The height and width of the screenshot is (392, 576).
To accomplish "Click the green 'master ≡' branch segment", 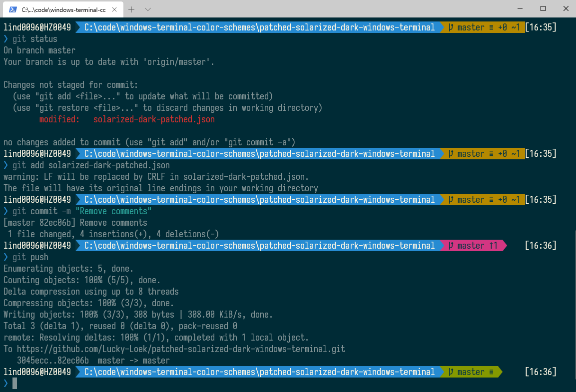I will pyautogui.click(x=471, y=372).
